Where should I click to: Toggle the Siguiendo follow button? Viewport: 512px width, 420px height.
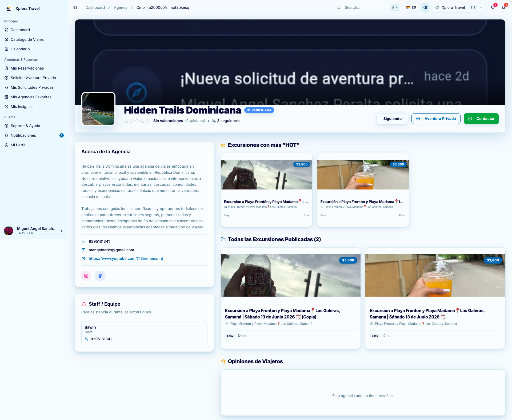pos(392,119)
